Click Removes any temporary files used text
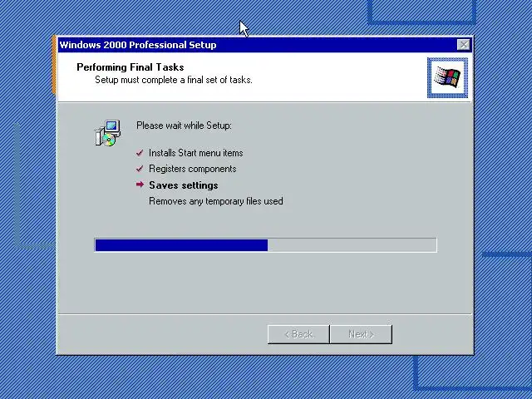 pos(216,201)
